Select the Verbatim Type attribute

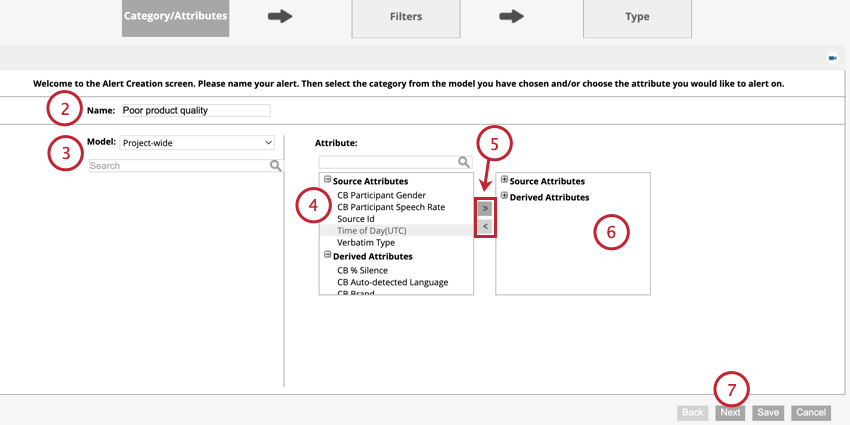[366, 242]
